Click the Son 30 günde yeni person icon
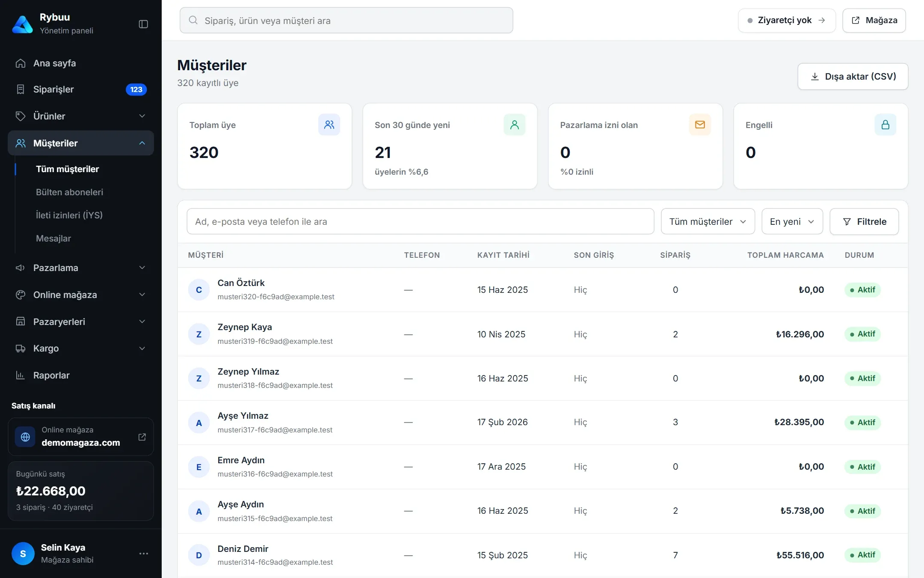 pyautogui.click(x=514, y=125)
